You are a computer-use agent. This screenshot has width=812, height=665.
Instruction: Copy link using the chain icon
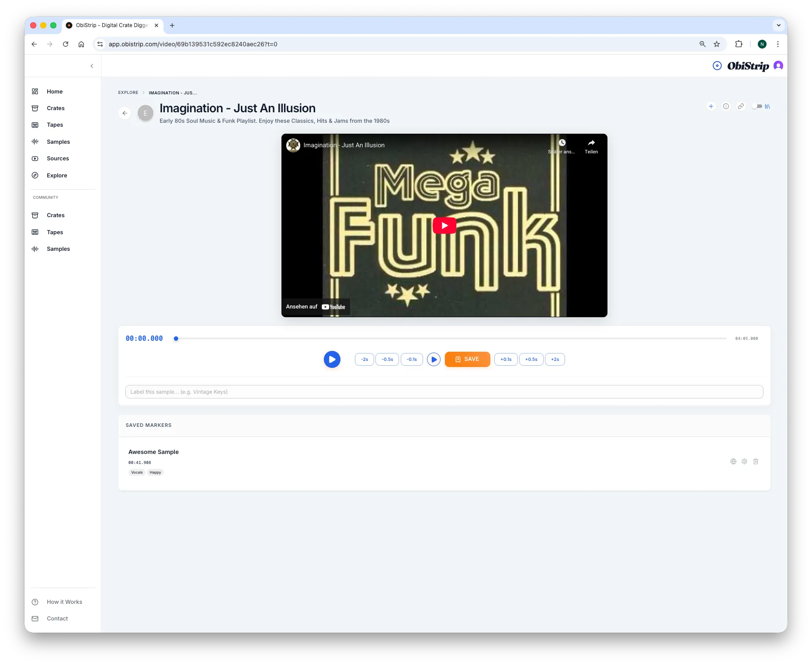coord(741,106)
